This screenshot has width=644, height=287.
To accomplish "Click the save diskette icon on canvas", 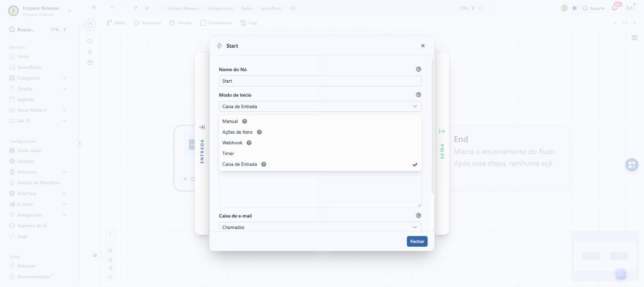I will pyautogui.click(x=635, y=38).
